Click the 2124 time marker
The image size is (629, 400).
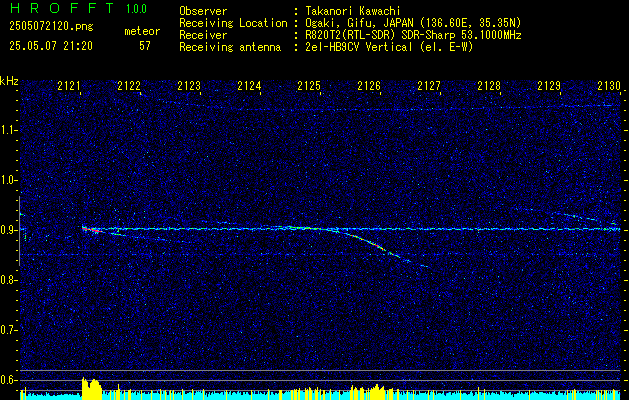[249, 86]
